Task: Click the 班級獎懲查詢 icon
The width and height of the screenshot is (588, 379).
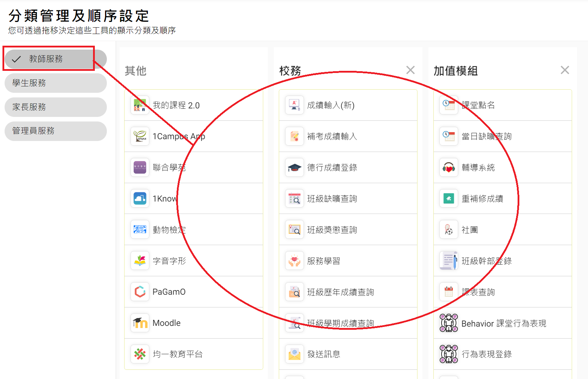Action: (294, 230)
